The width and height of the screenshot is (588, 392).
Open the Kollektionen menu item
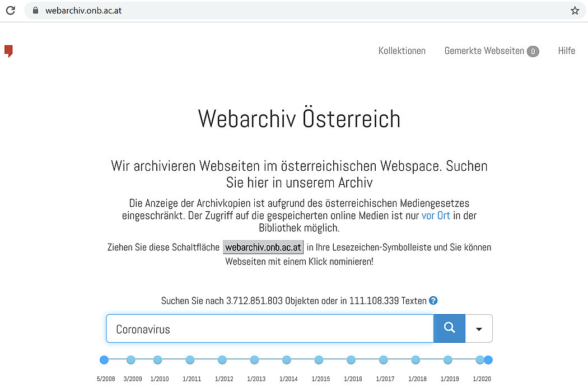pyautogui.click(x=402, y=50)
